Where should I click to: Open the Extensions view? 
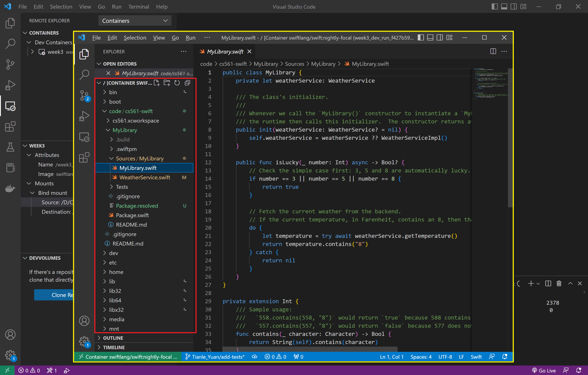point(84,158)
